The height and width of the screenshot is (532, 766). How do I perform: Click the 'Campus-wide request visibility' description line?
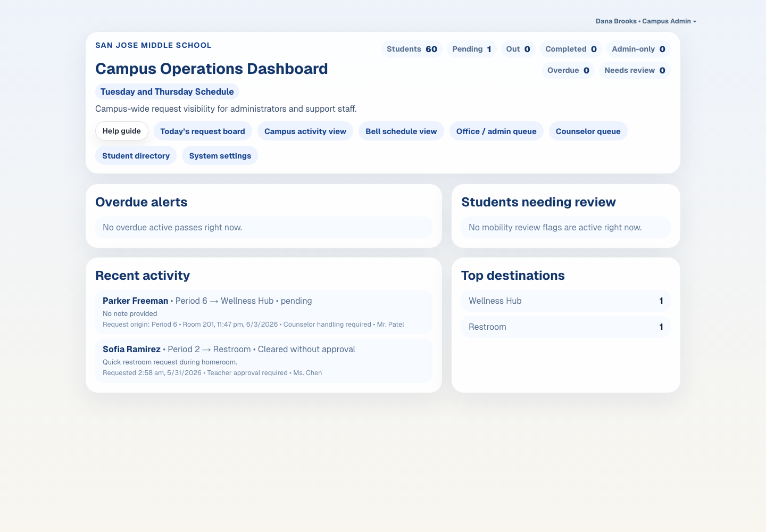click(226, 109)
